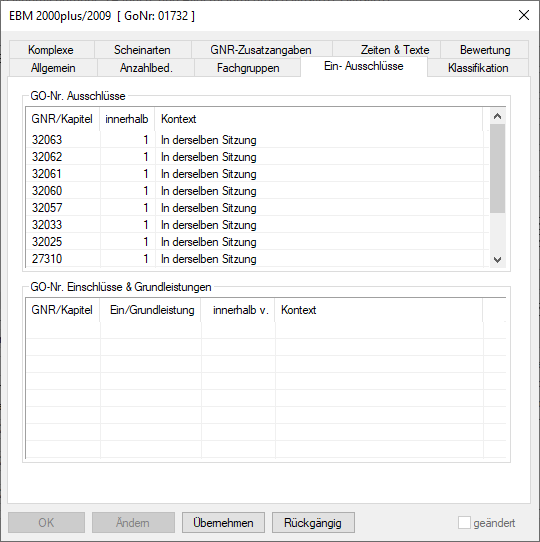Select exclusion row 32063
Screen dimensions: 540x542
pyautogui.click(x=258, y=140)
